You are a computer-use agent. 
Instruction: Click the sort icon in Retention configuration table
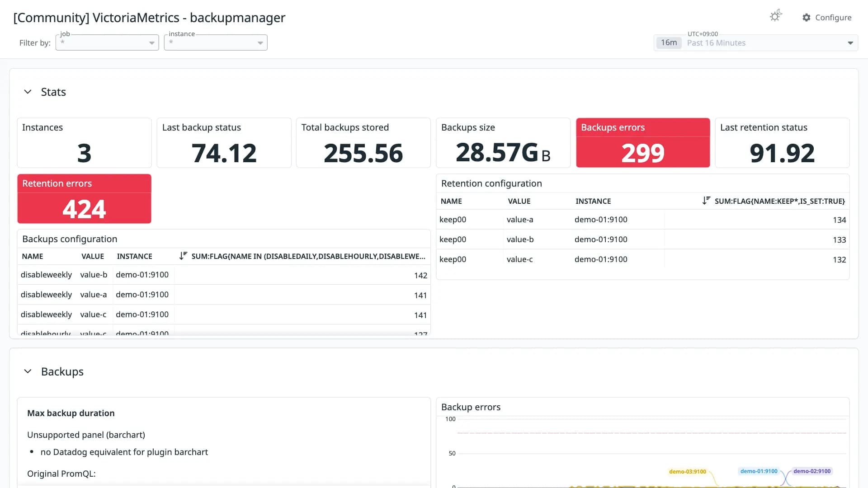click(x=706, y=201)
